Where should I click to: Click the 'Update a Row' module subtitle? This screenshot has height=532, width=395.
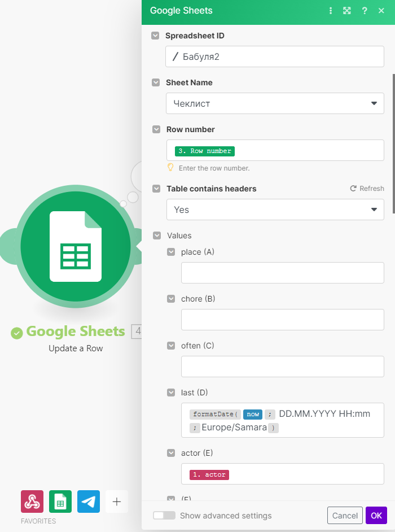(x=76, y=348)
